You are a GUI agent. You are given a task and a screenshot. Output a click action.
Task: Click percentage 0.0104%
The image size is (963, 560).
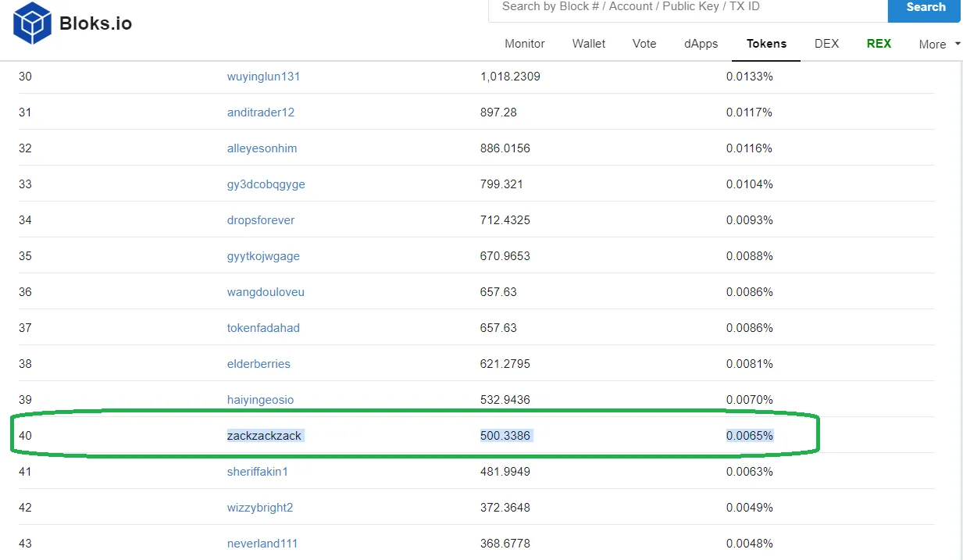[750, 184]
